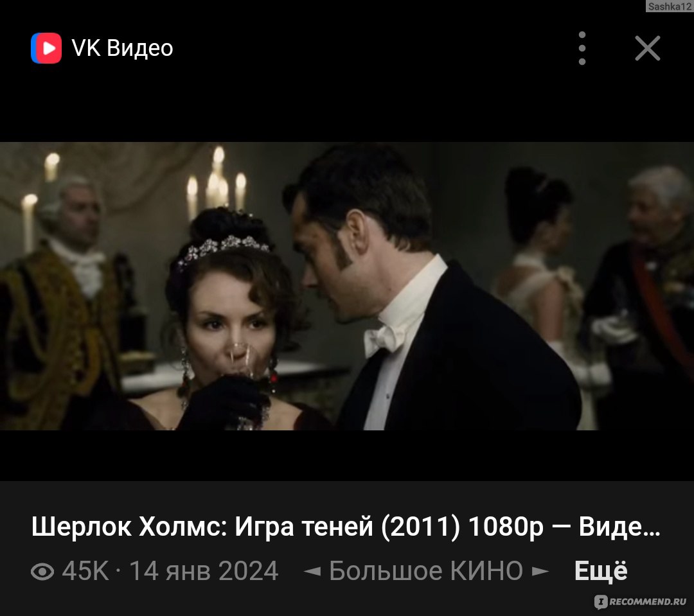Click the Sashka12 username watermark
Viewport: 694px width, 616px height.
pos(669,6)
